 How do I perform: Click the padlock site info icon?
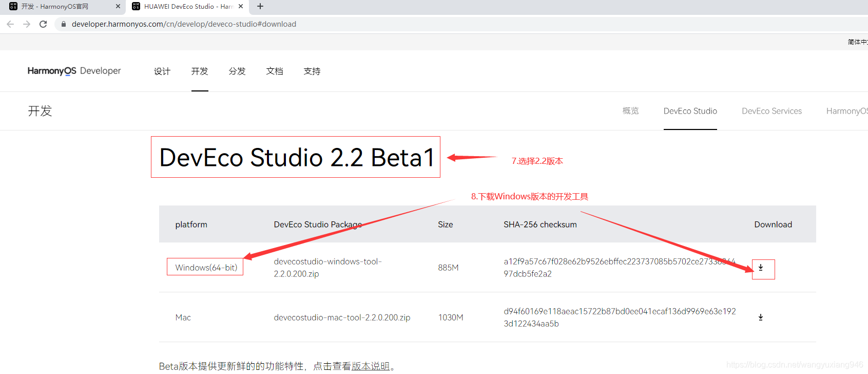64,24
